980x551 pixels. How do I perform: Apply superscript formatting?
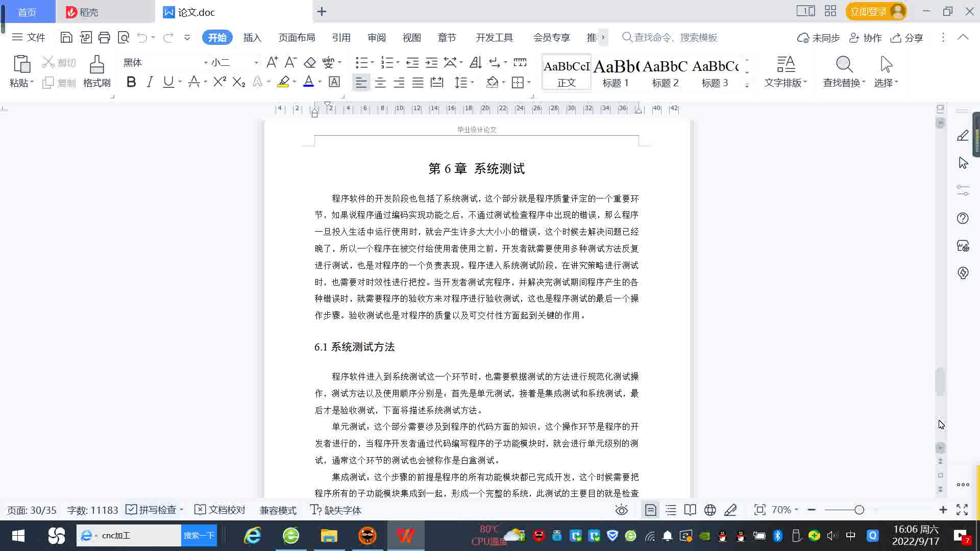[219, 82]
